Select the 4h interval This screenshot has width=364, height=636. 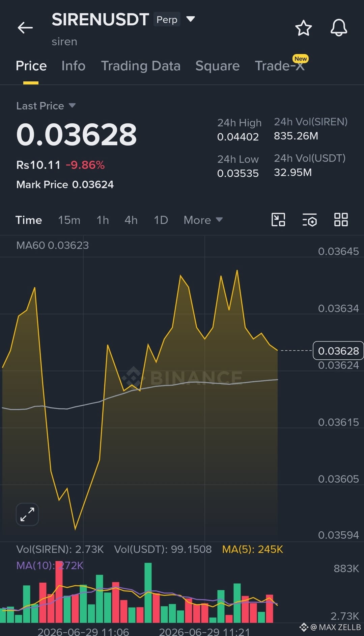[x=131, y=220]
